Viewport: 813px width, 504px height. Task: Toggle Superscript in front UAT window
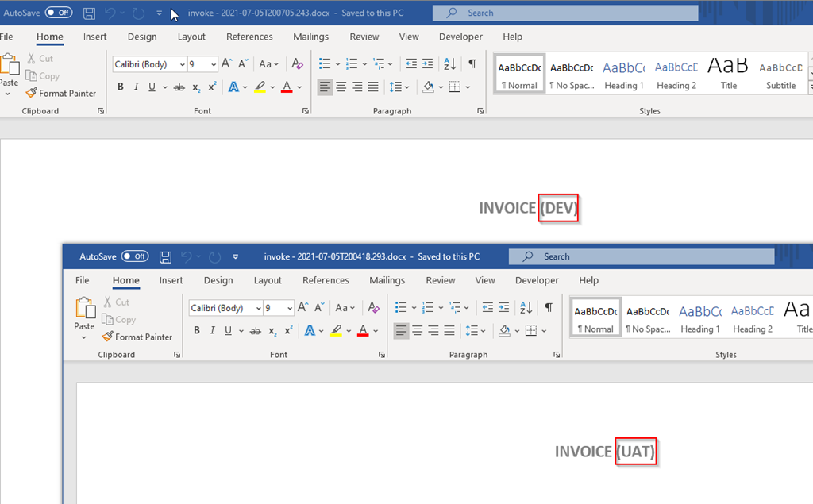tap(288, 330)
